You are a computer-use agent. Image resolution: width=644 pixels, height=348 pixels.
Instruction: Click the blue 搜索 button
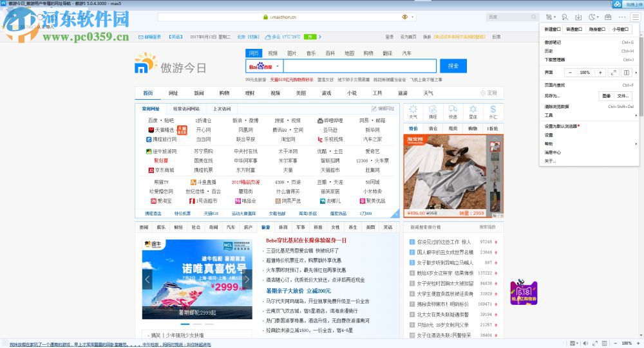tap(453, 66)
